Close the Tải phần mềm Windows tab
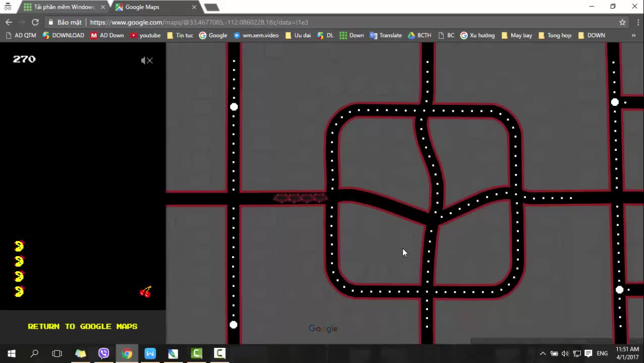644x363 pixels. click(102, 7)
